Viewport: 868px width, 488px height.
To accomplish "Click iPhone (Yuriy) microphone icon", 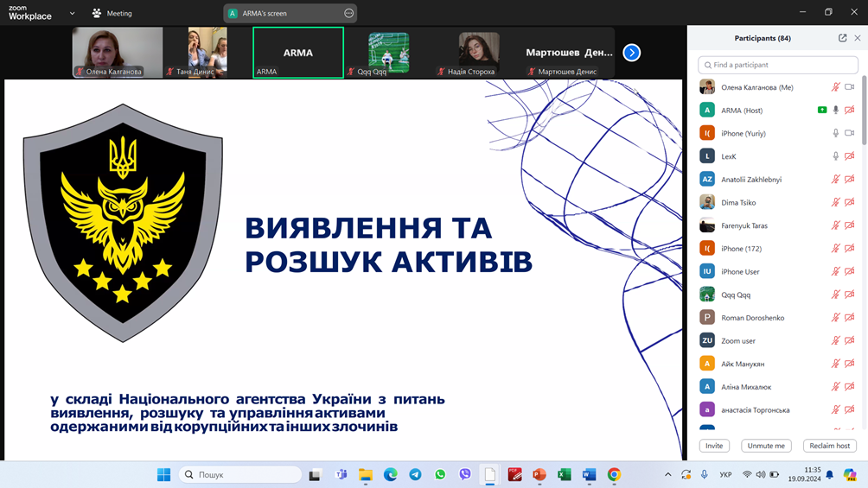I will pos(836,133).
